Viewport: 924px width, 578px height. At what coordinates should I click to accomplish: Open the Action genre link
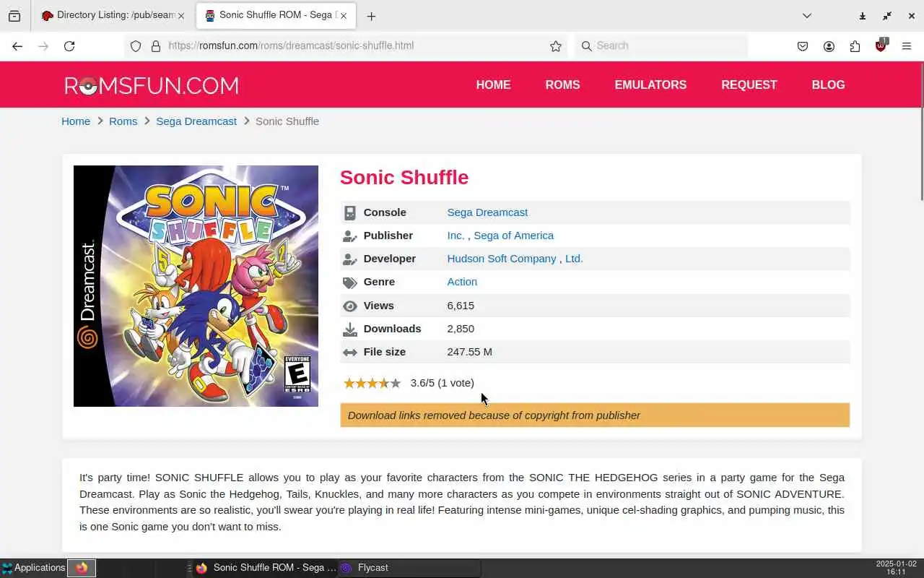pyautogui.click(x=462, y=282)
